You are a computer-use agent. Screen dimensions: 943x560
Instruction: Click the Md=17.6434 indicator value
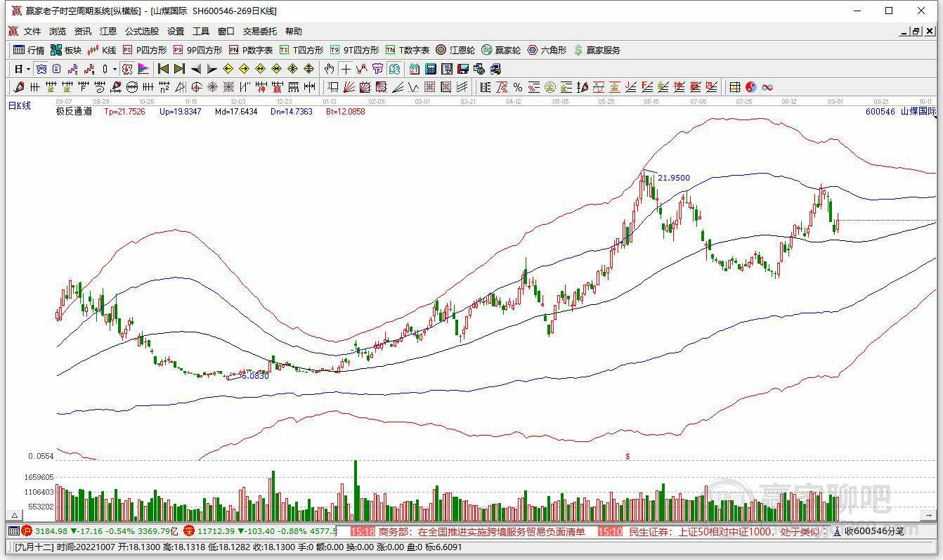pyautogui.click(x=236, y=111)
